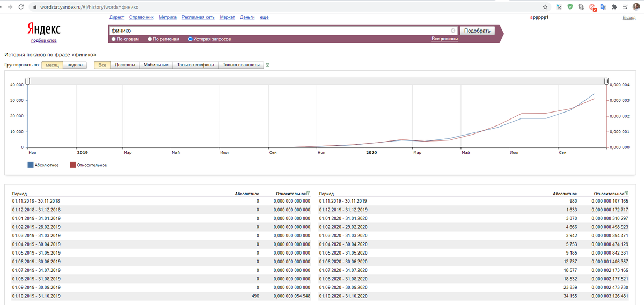644x305 pixels.
Task: Show all devices with Все filter
Action: pyautogui.click(x=102, y=65)
